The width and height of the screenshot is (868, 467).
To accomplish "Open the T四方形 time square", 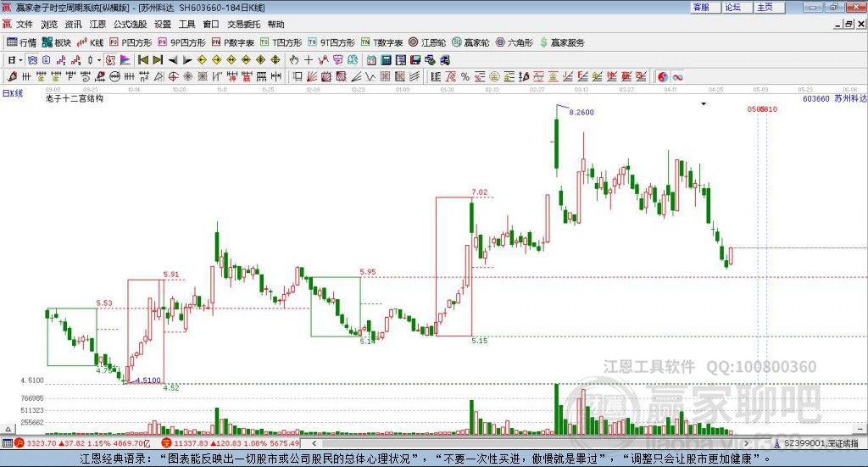I will [x=281, y=42].
